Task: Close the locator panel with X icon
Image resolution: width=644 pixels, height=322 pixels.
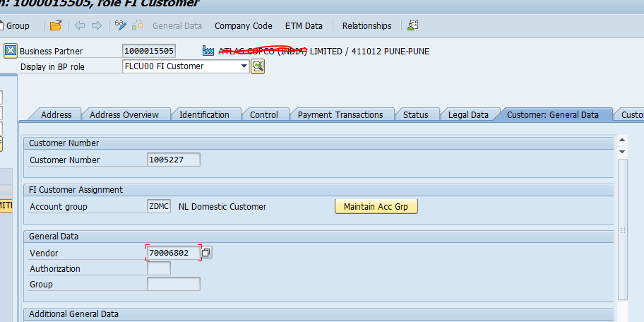Action: click(x=11, y=51)
